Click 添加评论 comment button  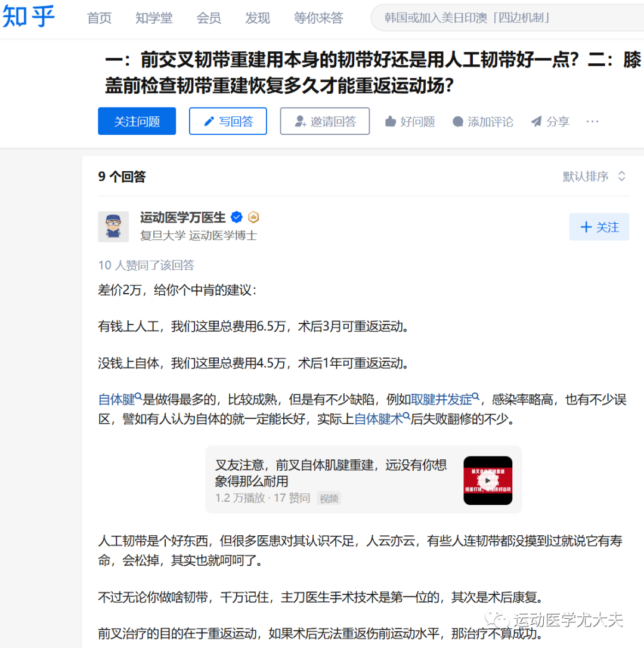coord(483,121)
